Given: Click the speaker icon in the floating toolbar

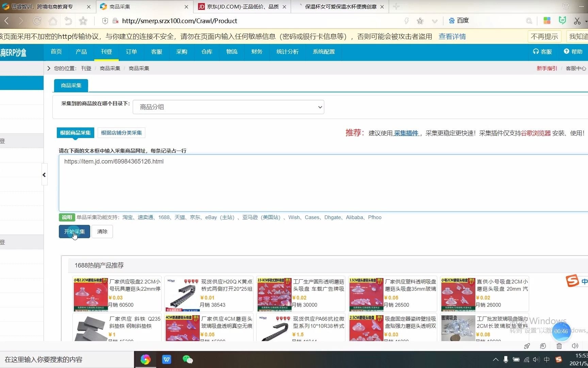Looking at the screenshot, I should click(575, 346).
